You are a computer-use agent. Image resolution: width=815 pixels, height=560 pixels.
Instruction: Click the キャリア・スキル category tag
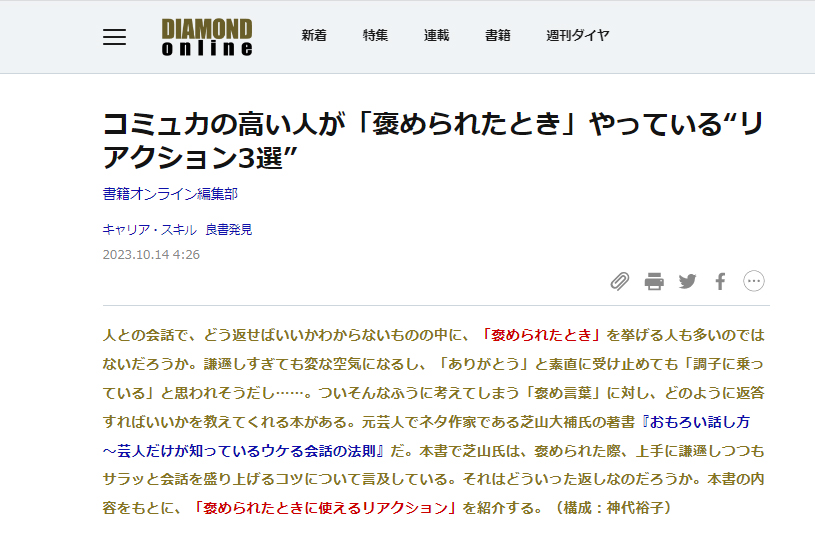(x=149, y=229)
